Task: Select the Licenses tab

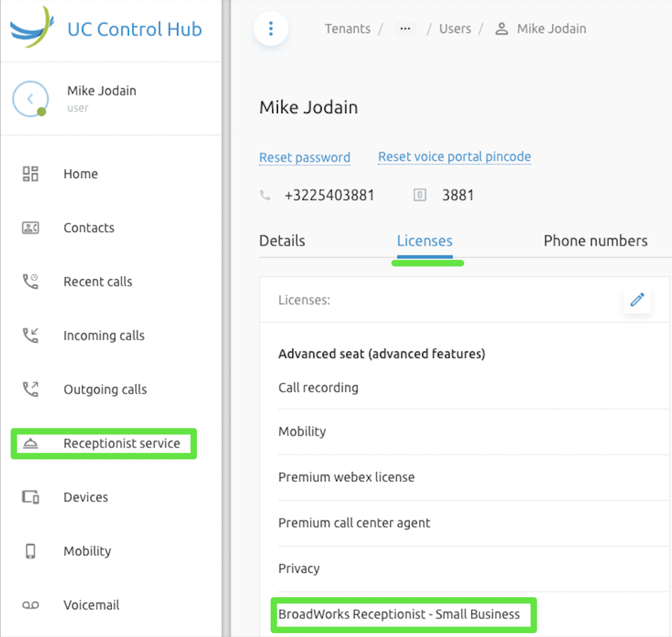Action: tap(424, 240)
